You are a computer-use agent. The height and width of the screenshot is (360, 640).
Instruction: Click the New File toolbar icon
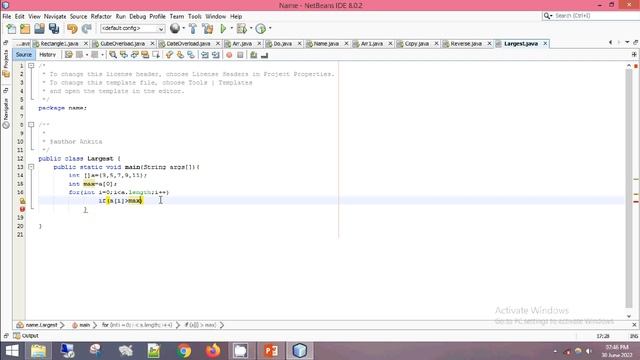click(x=11, y=29)
